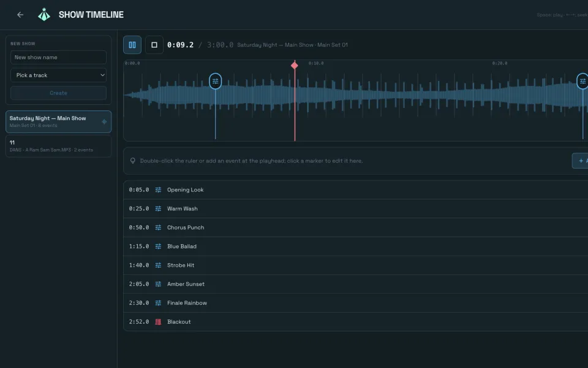The height and width of the screenshot is (368, 588).
Task: Select the Opening Look marker on waveform
Action: click(x=215, y=81)
